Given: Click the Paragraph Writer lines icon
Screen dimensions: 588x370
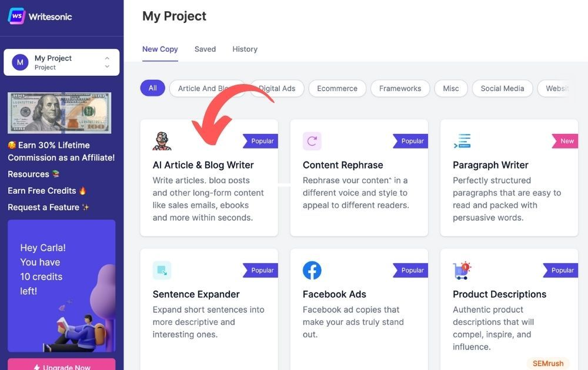Looking at the screenshot, I should tap(462, 141).
